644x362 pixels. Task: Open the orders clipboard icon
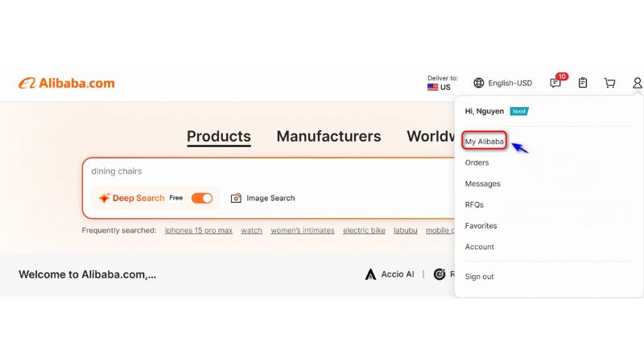[582, 83]
